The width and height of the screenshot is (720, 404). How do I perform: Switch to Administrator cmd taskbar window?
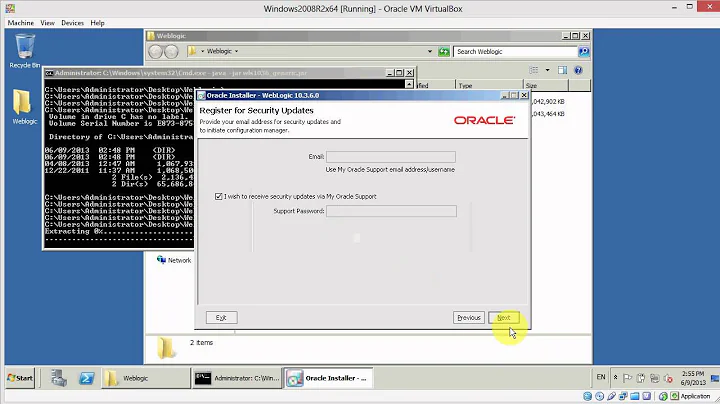(x=237, y=378)
